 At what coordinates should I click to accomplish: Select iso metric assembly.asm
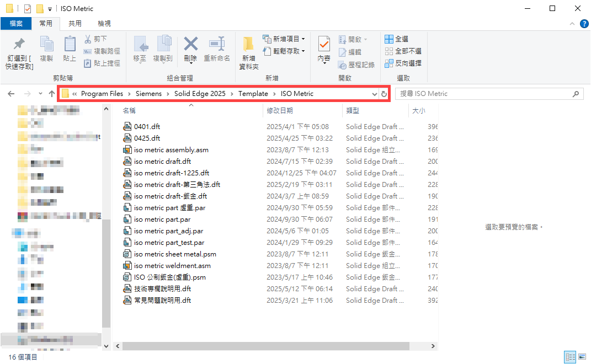point(171,150)
